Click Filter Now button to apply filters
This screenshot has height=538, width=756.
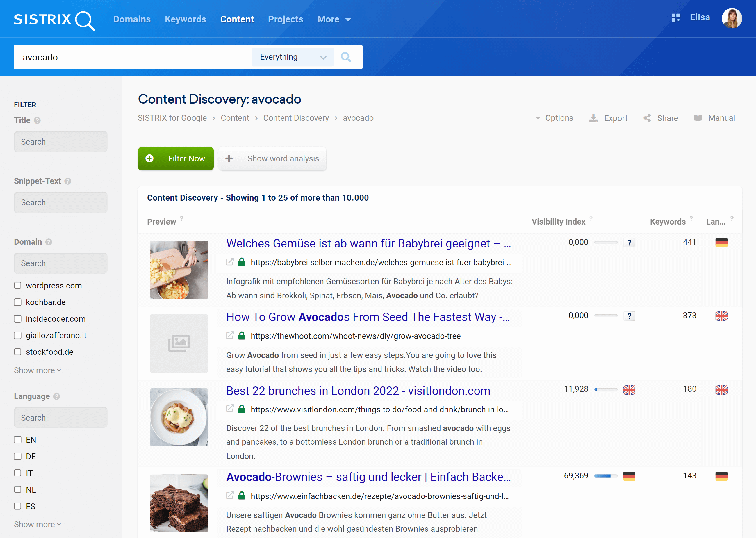(176, 158)
